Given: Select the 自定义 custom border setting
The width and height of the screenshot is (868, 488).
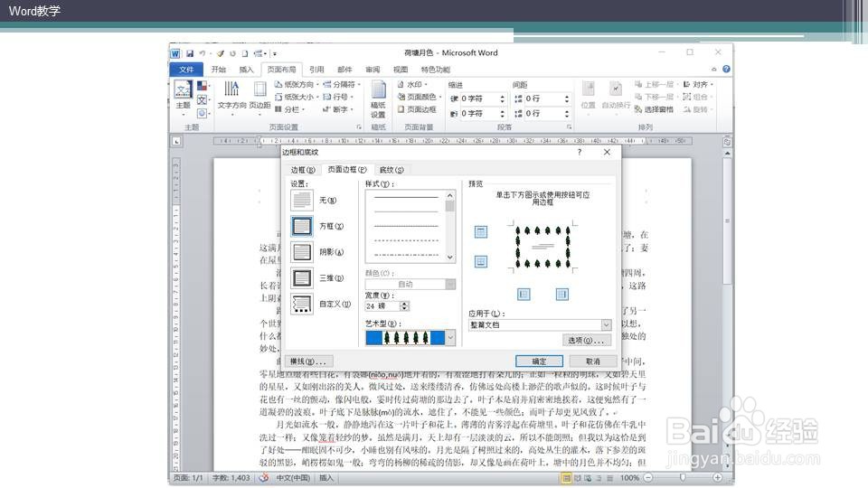Looking at the screenshot, I should [302, 304].
